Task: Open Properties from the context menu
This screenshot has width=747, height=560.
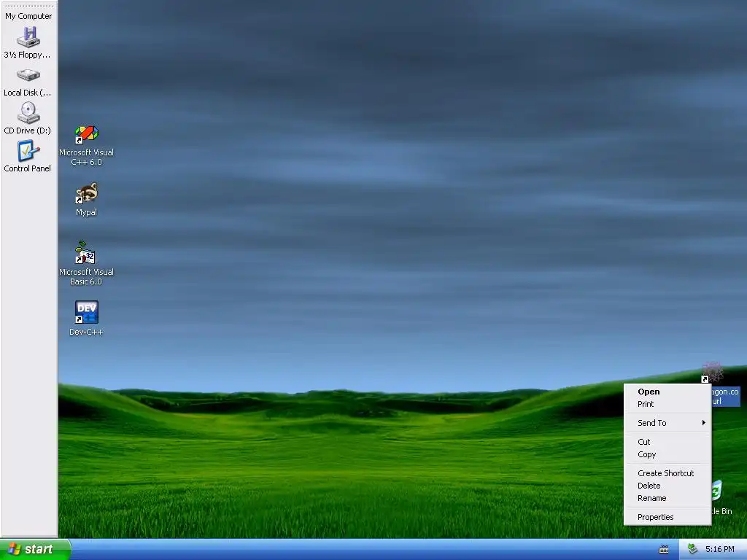Action: point(667,517)
